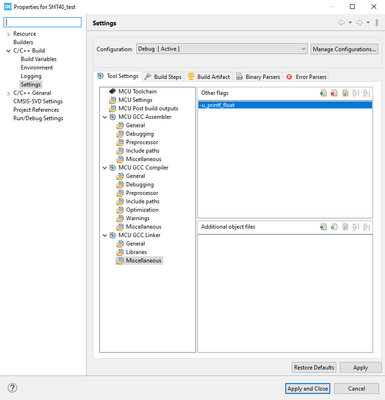Select Settings under C/C++ Build

pos(31,84)
